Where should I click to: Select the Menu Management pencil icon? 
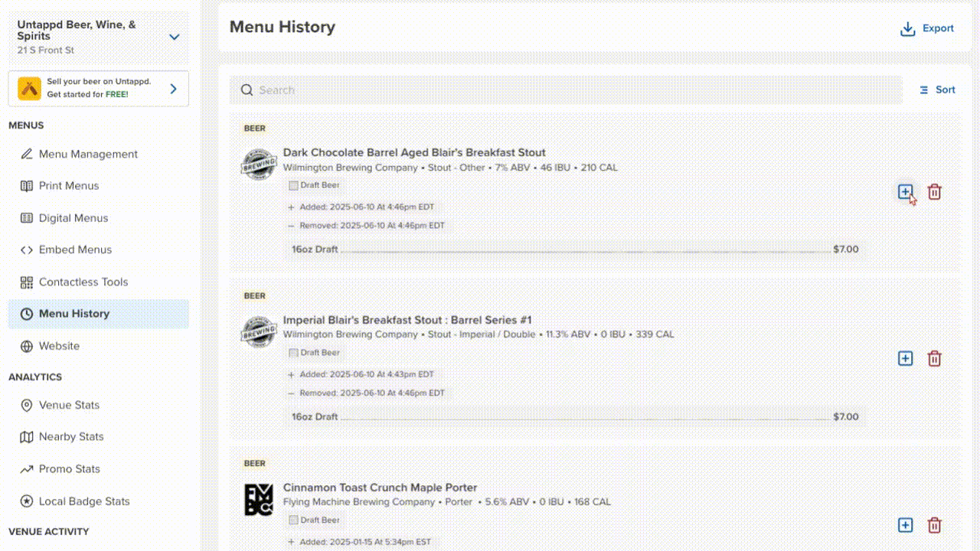[x=26, y=154]
